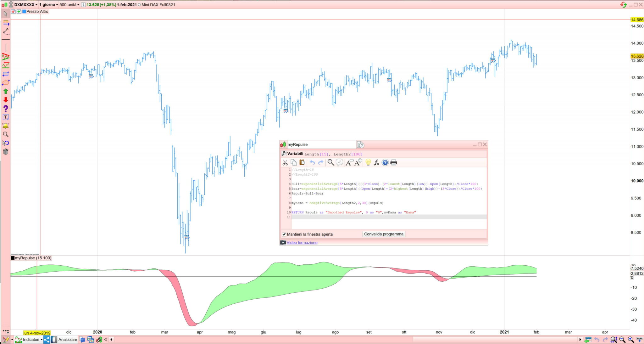Click Convalida programma button

click(383, 234)
